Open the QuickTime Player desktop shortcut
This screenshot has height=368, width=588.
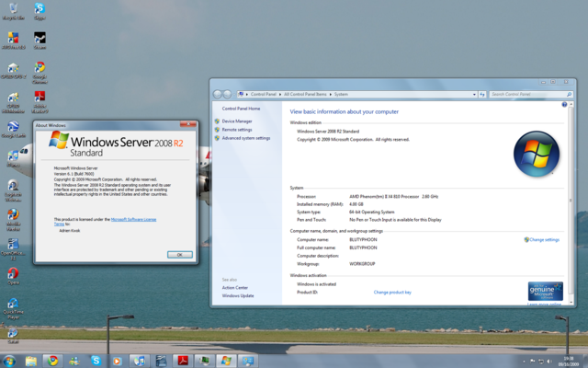click(x=13, y=308)
